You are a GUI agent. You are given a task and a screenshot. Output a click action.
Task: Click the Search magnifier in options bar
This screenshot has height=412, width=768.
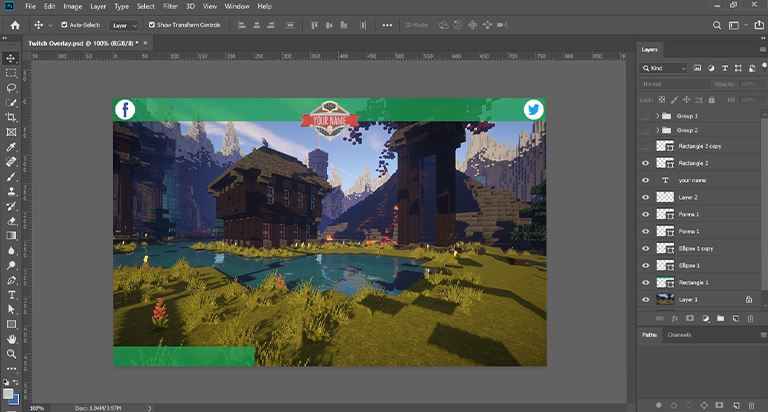click(x=717, y=25)
